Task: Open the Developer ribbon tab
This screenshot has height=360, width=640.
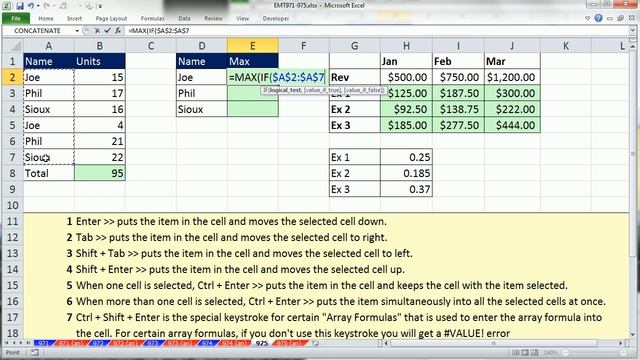Action: pyautogui.click(x=276, y=18)
